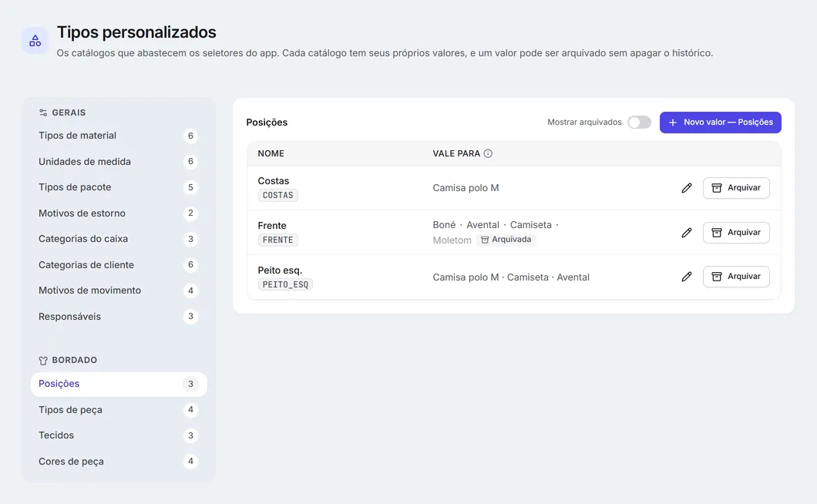Click the count badge for Tipos de pacote
The height and width of the screenshot is (504, 817).
(x=190, y=187)
